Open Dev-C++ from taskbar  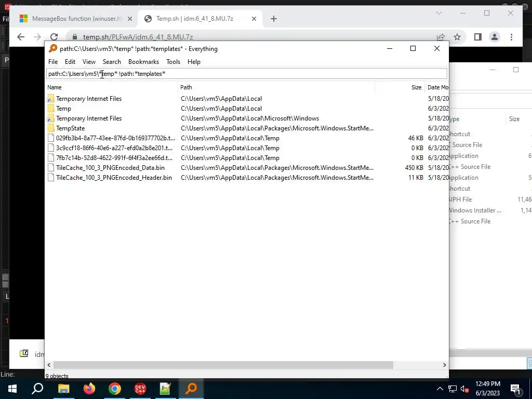pos(140,389)
